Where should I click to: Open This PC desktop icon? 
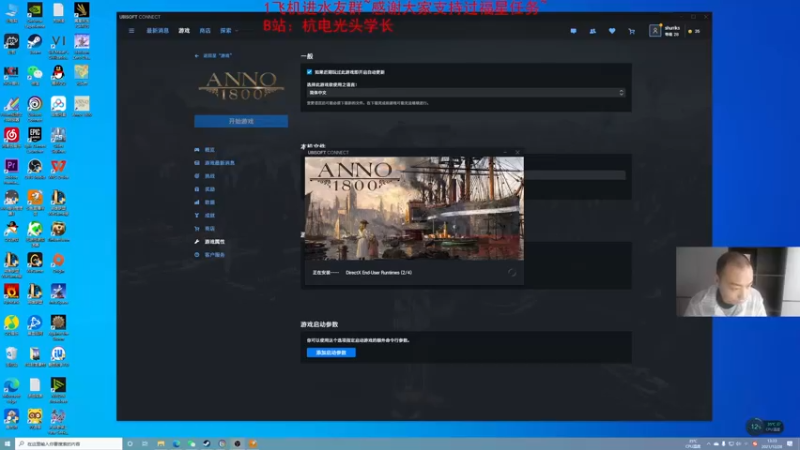pos(11,12)
